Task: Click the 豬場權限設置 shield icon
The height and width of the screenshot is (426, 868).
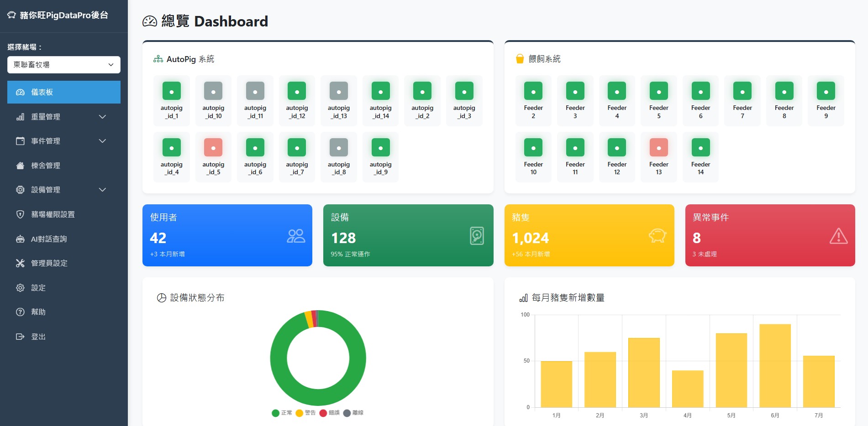Action: pos(20,214)
